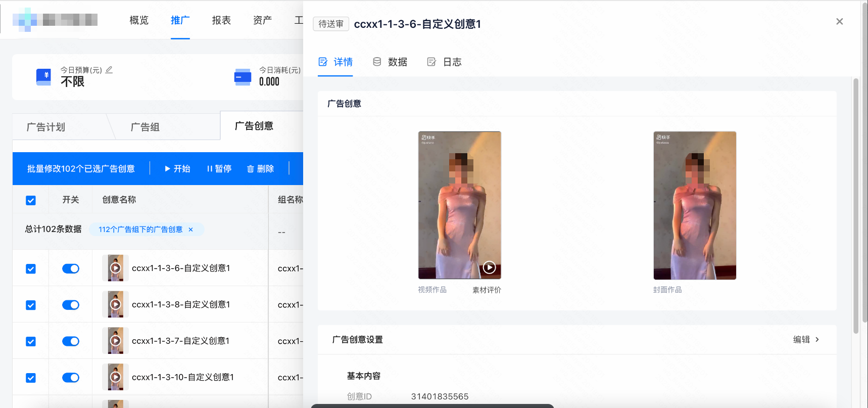This screenshot has height=408, width=868.
Task: Uncheck the ccxx1-1-3-7-自定义创意1 row checkbox
Action: [31, 341]
